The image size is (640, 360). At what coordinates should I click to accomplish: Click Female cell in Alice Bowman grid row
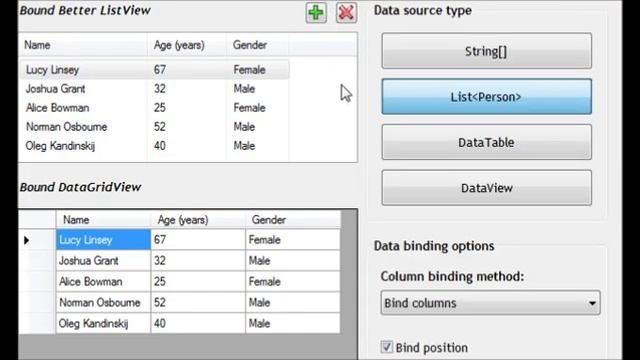pos(293,282)
